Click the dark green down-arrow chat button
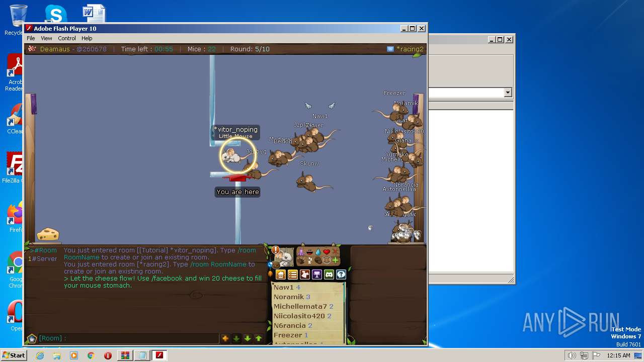644x362 pixels. [236, 338]
